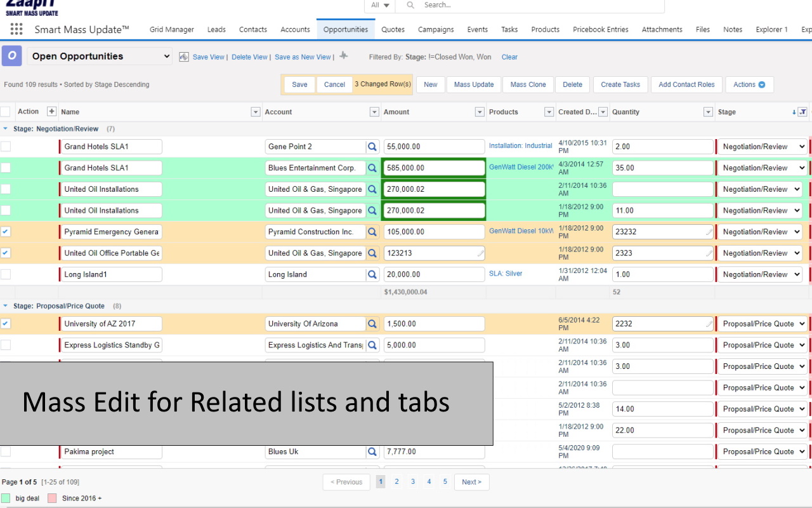
Task: Open account lookup for Pyramid Construction Inc.
Action: click(x=372, y=232)
